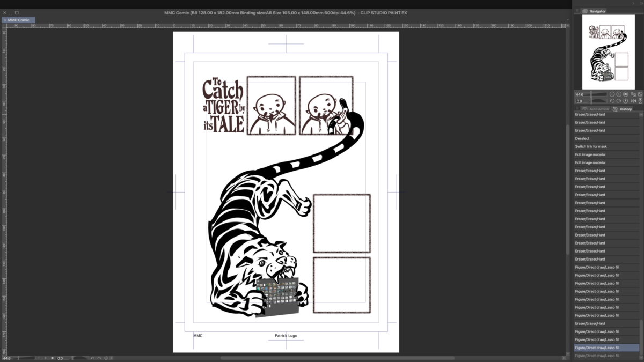Image resolution: width=644 pixels, height=362 pixels.
Task: Click Navigator fit to navigator icon
Action: (633, 94)
